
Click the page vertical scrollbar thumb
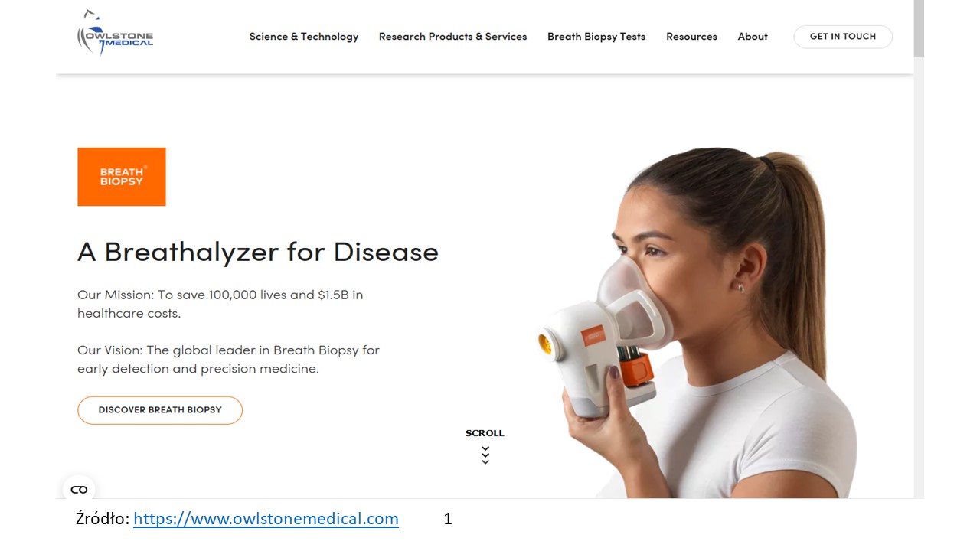point(919,28)
